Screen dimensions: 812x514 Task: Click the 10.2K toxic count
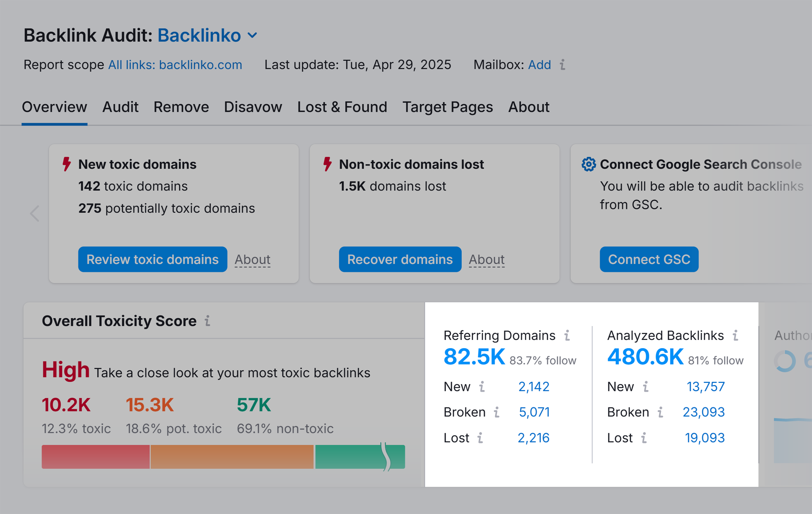(66, 405)
